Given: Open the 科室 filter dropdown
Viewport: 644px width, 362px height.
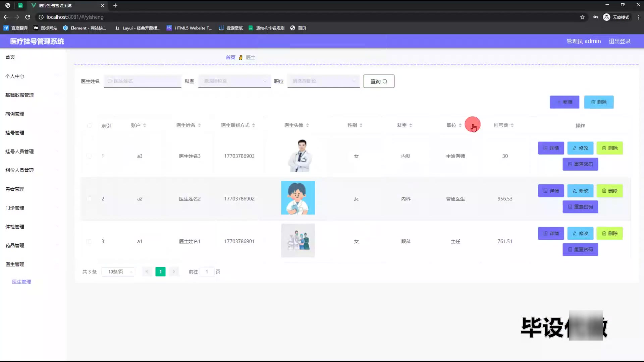Looking at the screenshot, I should 234,81.
